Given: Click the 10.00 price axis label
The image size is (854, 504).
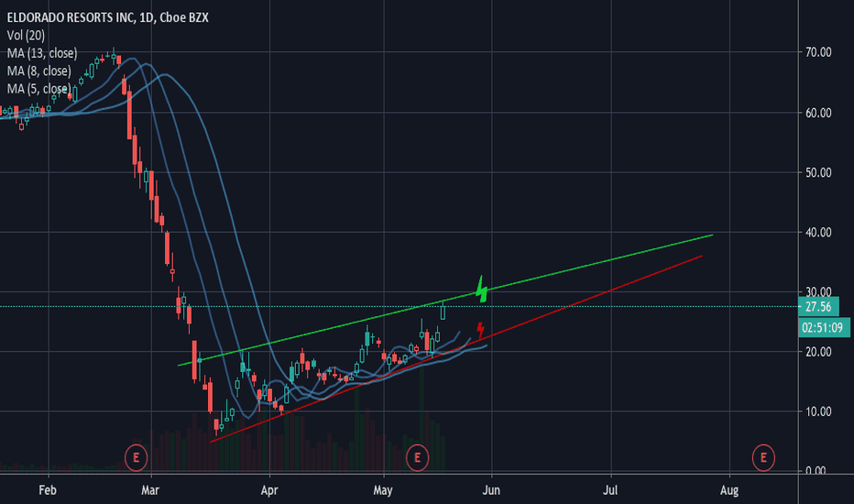Looking at the screenshot, I should [818, 412].
